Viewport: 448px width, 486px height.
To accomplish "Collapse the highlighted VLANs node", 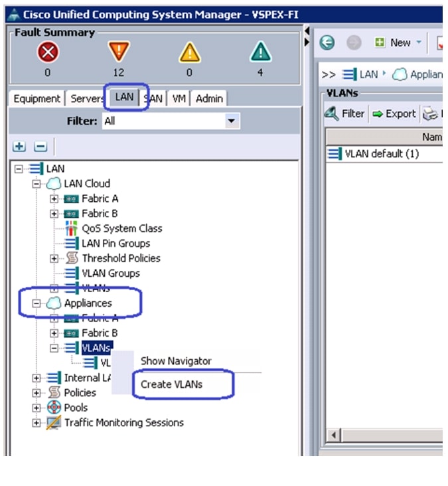I will 54,348.
